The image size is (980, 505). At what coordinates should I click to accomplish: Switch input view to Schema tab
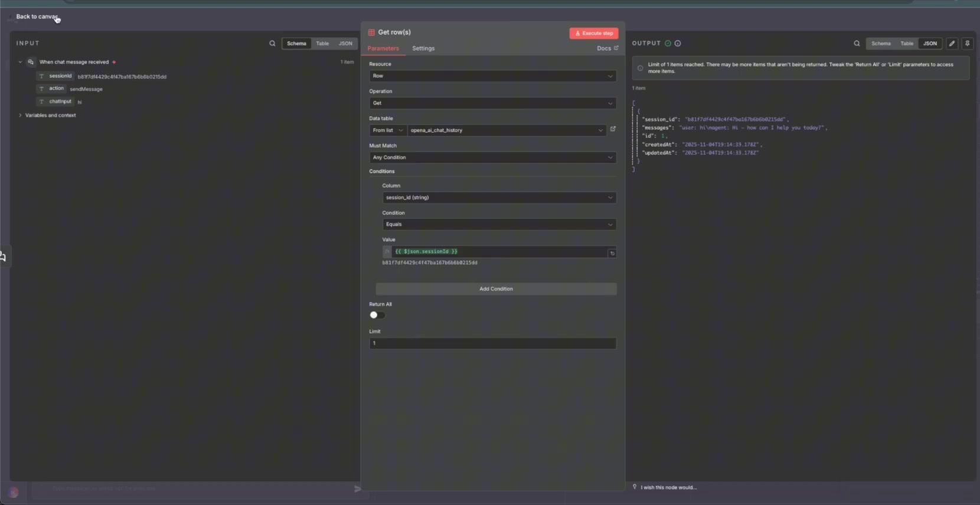[296, 44]
